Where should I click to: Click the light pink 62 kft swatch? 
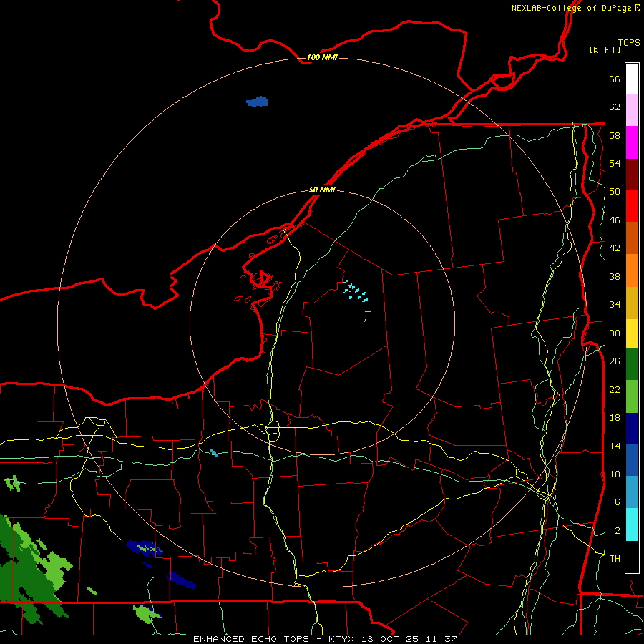pos(632,110)
